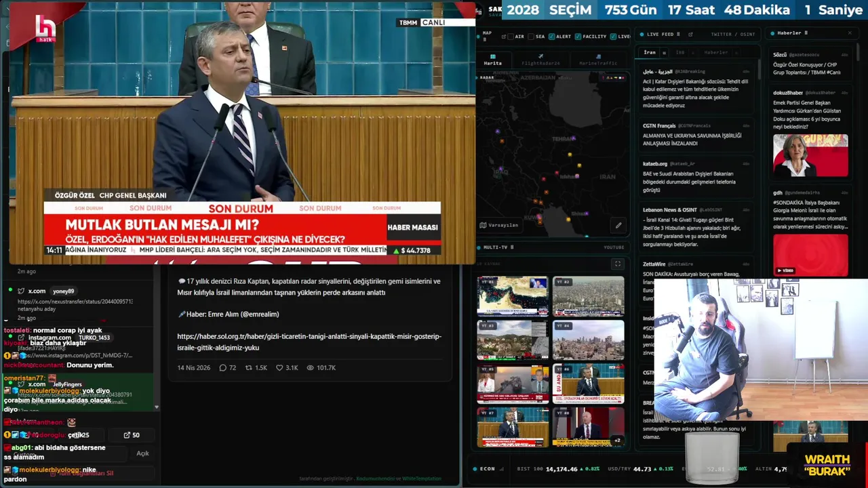This screenshot has width=868, height=488.
Task: Open the Varsayılan map style selector
Action: click(x=499, y=225)
